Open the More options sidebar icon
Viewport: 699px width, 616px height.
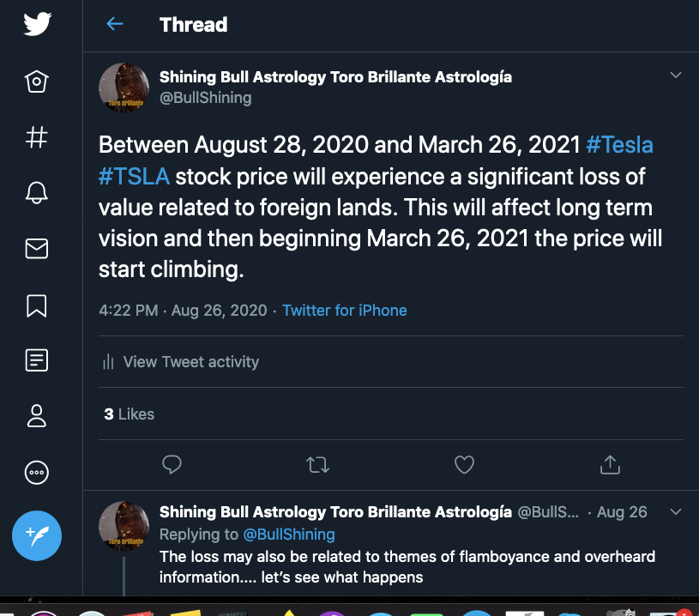(36, 472)
